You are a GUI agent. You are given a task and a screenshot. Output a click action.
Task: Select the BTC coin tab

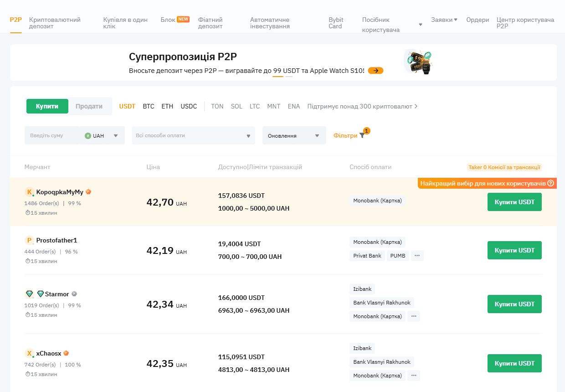(149, 106)
